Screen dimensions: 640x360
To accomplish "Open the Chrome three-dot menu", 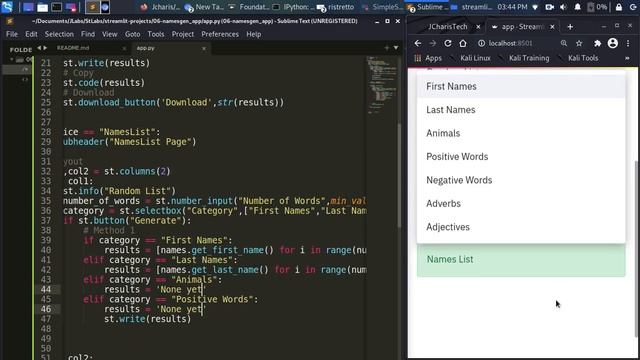I will point(628,43).
